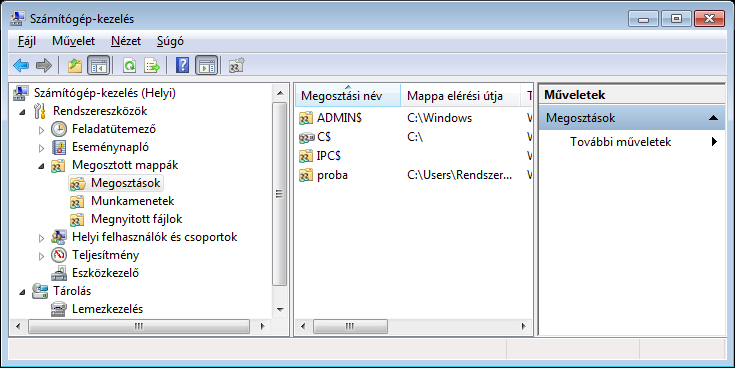Select Megnyitott fájlok tree item

click(136, 219)
